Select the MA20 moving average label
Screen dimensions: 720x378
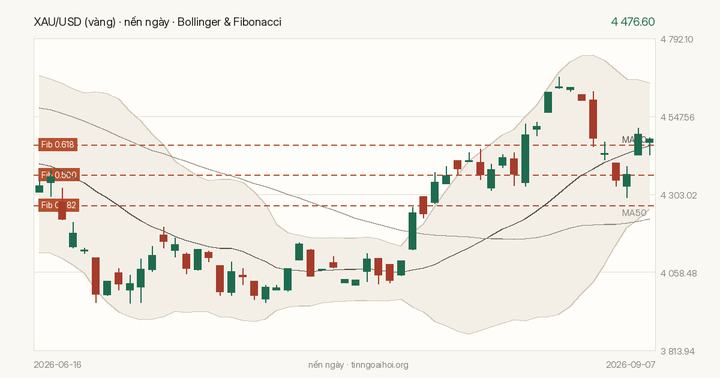(634, 139)
